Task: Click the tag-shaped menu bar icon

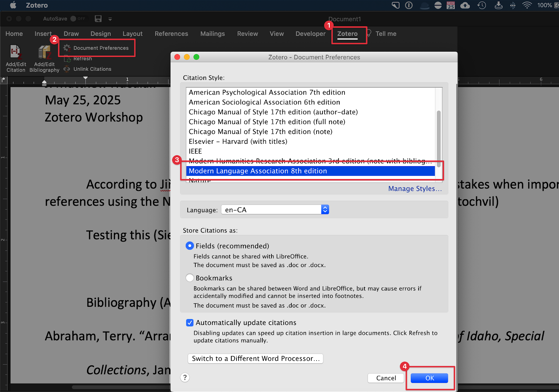Action: click(x=395, y=5)
